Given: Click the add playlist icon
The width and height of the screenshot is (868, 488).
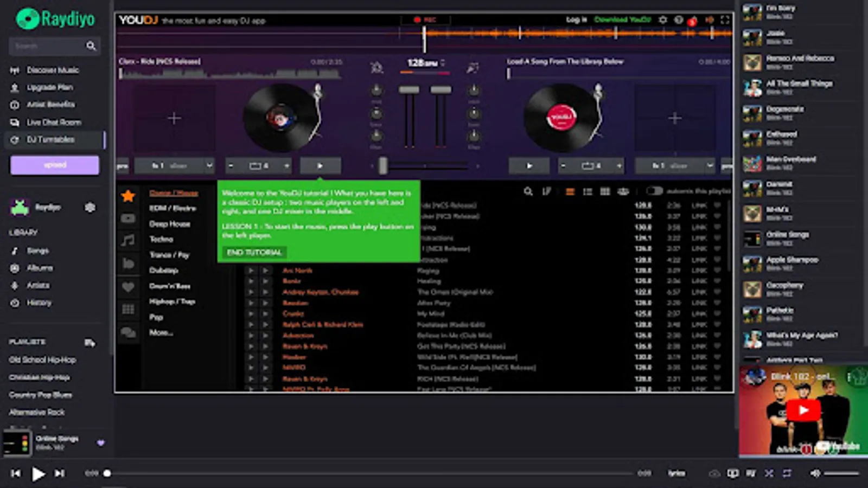Looking at the screenshot, I should click(x=90, y=342).
